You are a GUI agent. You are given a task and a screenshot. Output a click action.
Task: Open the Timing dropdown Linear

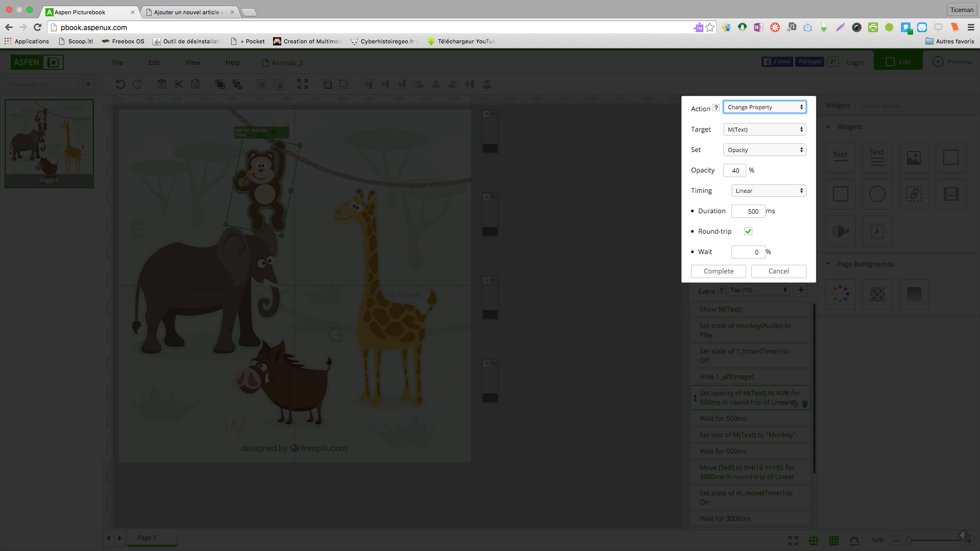[769, 190]
